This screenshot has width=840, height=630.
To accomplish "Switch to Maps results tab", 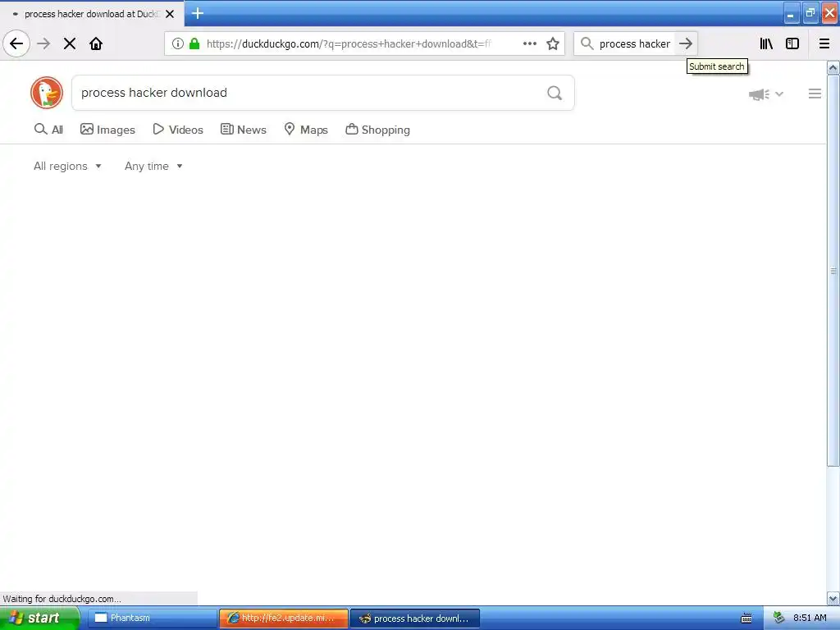I will [x=306, y=130].
